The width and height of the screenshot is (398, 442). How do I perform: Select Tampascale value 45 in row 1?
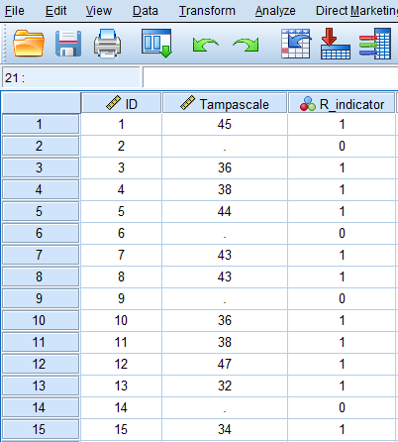click(x=225, y=124)
